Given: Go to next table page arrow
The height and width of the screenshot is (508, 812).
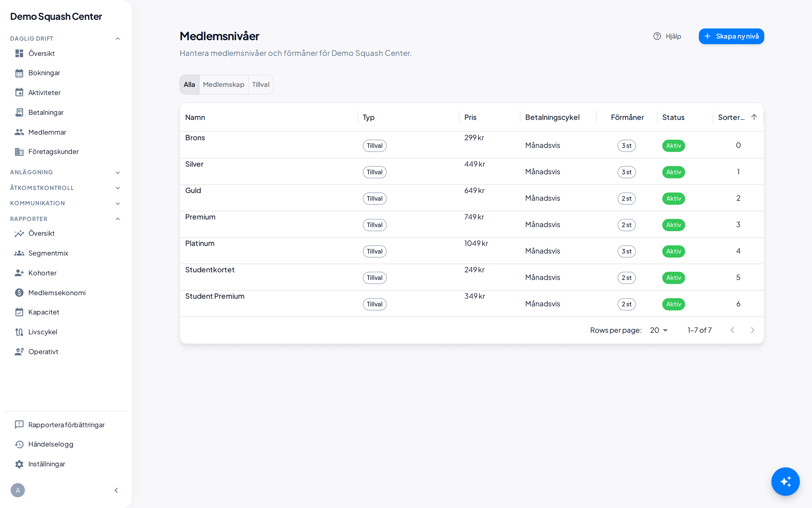Looking at the screenshot, I should pyautogui.click(x=752, y=330).
